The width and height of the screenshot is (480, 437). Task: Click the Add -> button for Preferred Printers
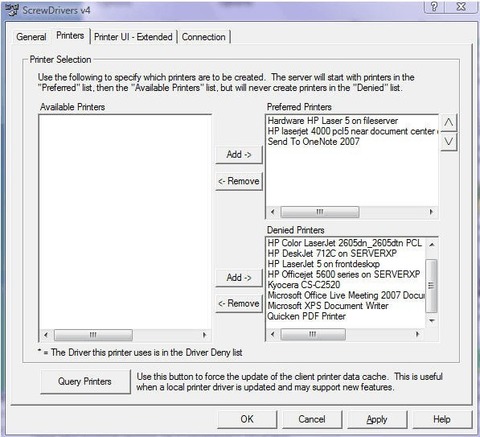[x=239, y=154]
